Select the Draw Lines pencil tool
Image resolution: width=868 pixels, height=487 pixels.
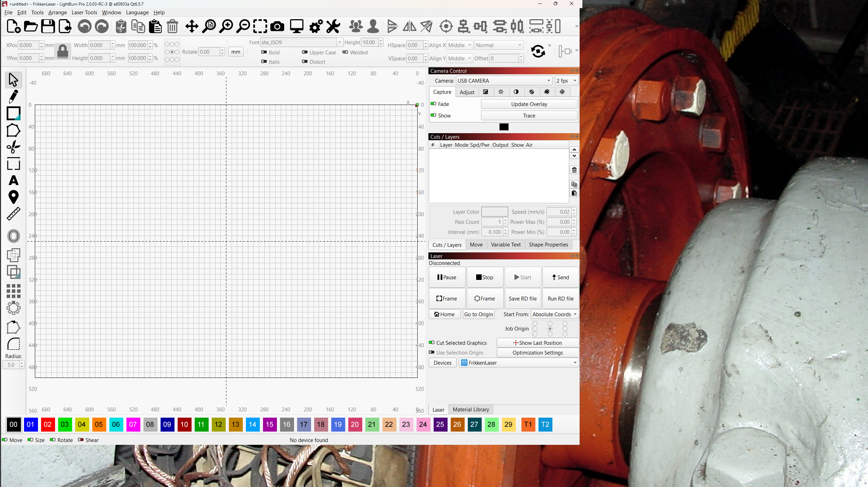(x=13, y=97)
